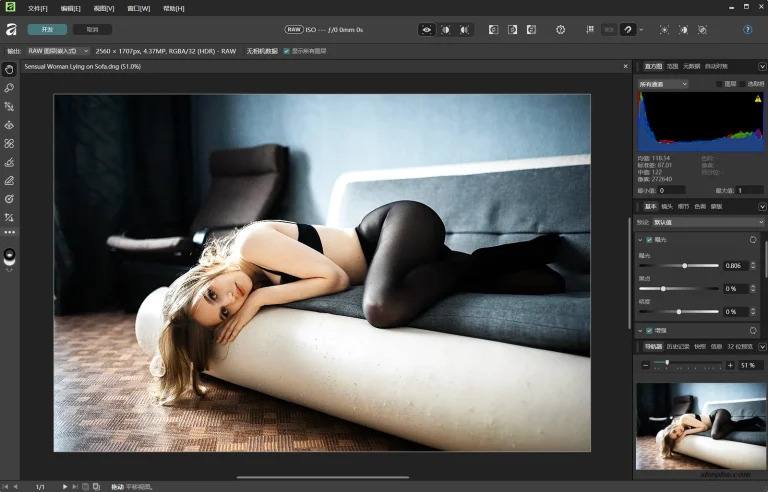Click the 曝光 exposure slider handle
This screenshot has height=492, width=768.
tap(685, 266)
